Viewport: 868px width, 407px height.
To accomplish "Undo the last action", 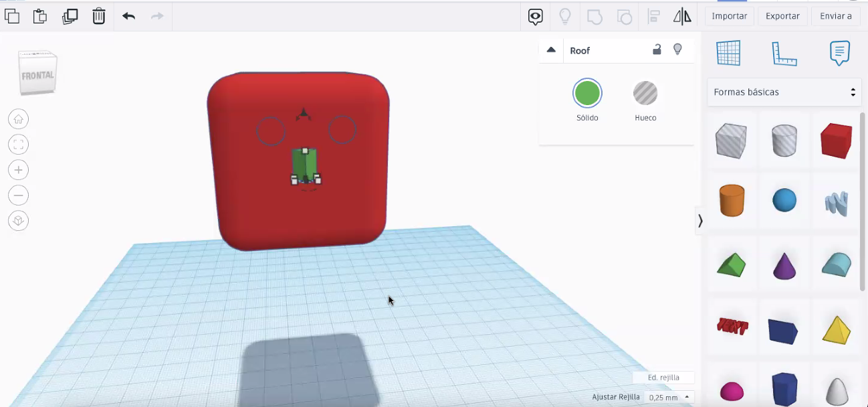I will tap(128, 16).
